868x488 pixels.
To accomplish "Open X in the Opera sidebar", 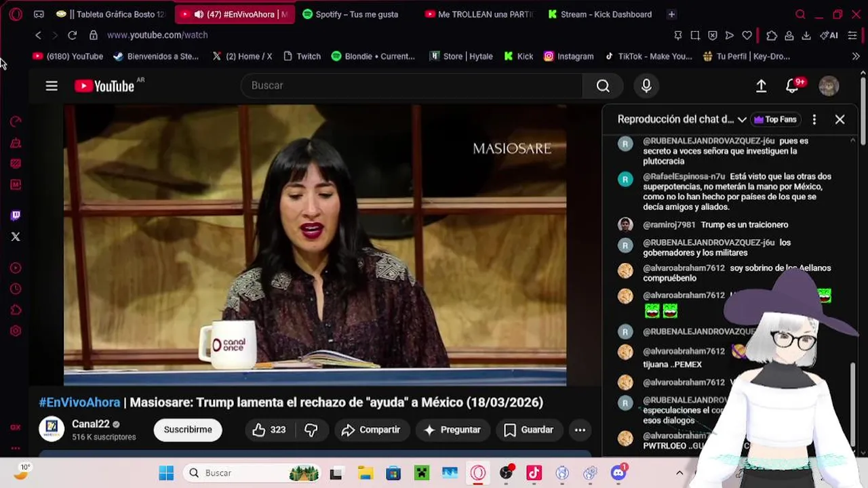I will (x=16, y=237).
